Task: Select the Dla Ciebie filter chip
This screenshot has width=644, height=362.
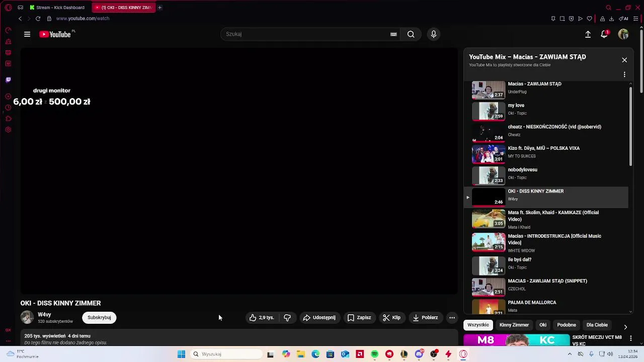Action: click(597, 325)
